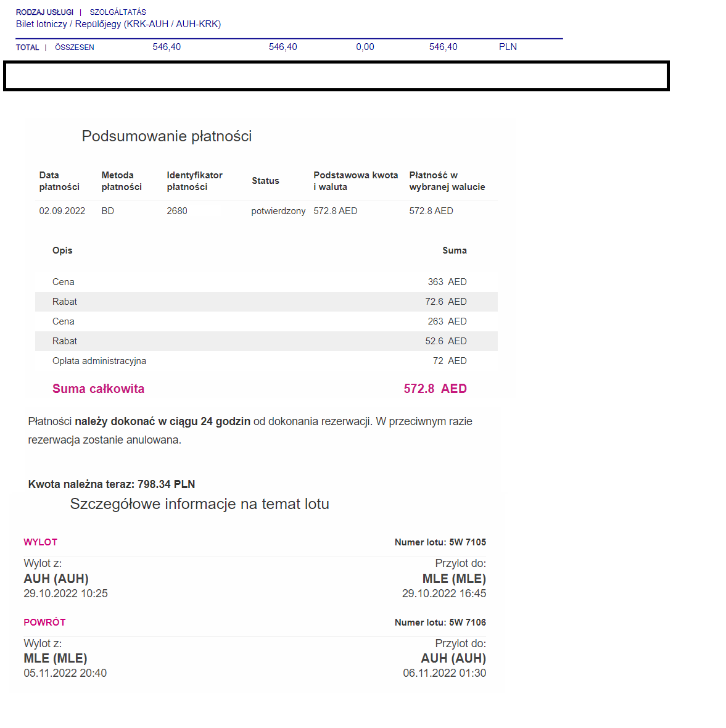Screen dimensions: 726x728
Task: Click the empty black-bordered box
Action: click(336, 76)
